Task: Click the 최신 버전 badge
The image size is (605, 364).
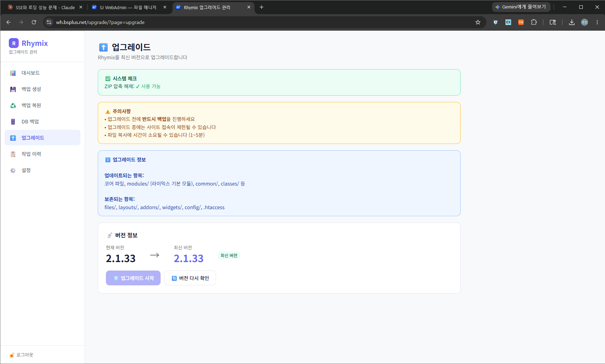Action: pyautogui.click(x=229, y=255)
